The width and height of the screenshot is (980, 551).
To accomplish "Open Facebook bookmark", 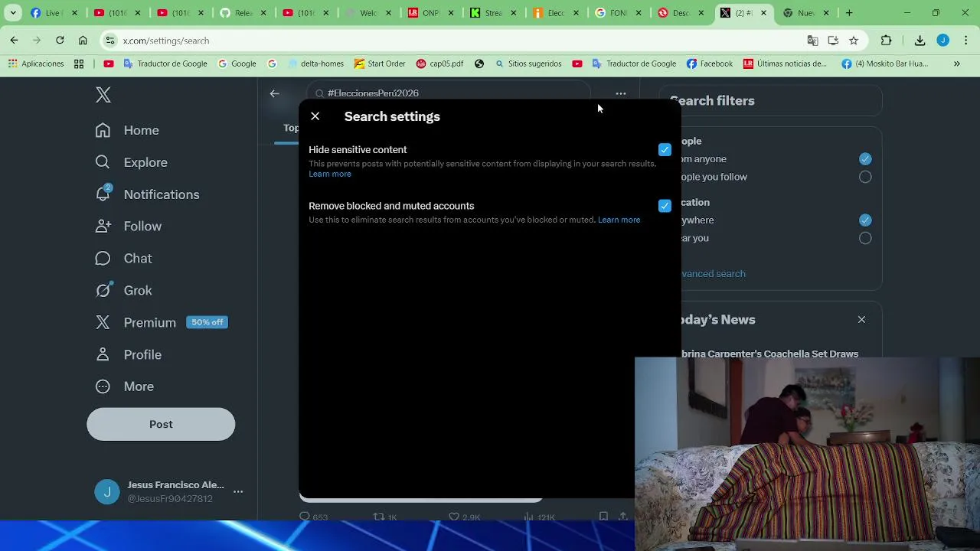I will [x=710, y=64].
